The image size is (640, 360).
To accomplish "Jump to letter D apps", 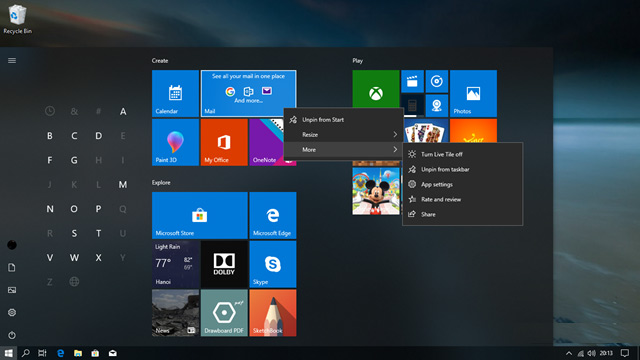I will (x=98, y=136).
